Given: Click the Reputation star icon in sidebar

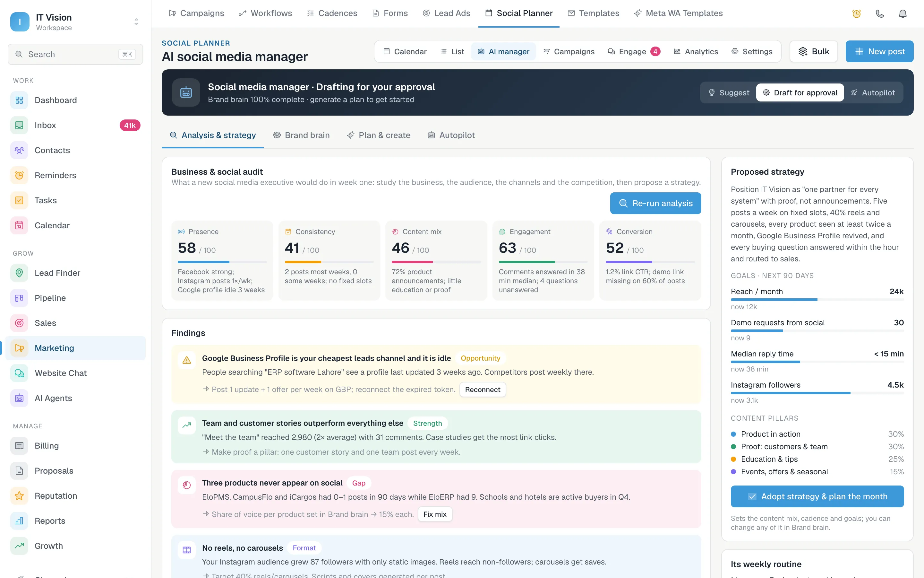Looking at the screenshot, I should point(19,496).
